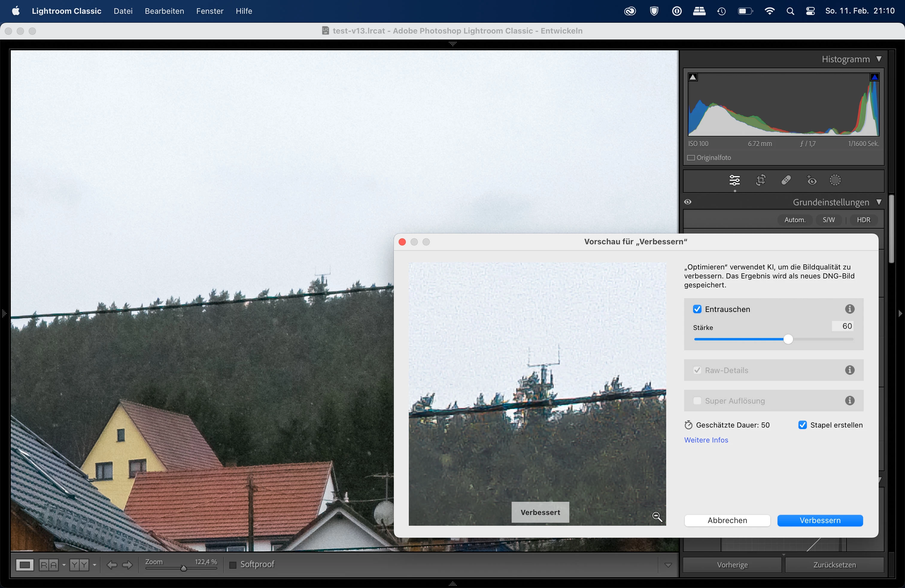The image size is (905, 588).
Task: Select the Red Eye correction tool
Action: click(811, 180)
